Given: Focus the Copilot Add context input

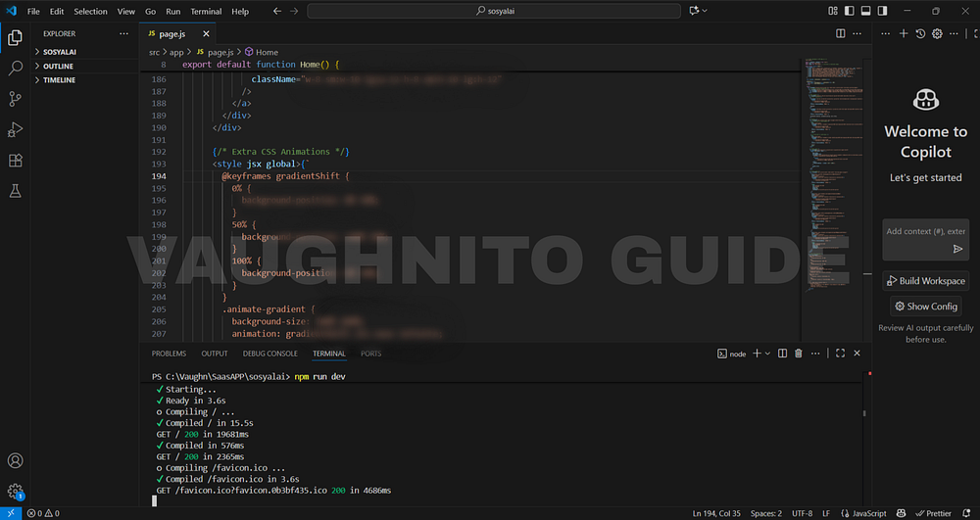Looking at the screenshot, I should (926, 231).
